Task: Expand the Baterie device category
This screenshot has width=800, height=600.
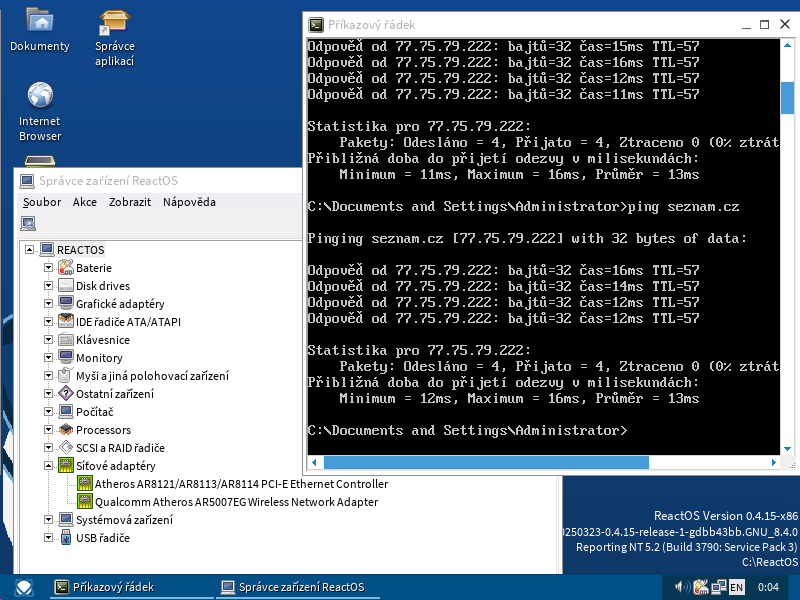Action: pos(48,268)
